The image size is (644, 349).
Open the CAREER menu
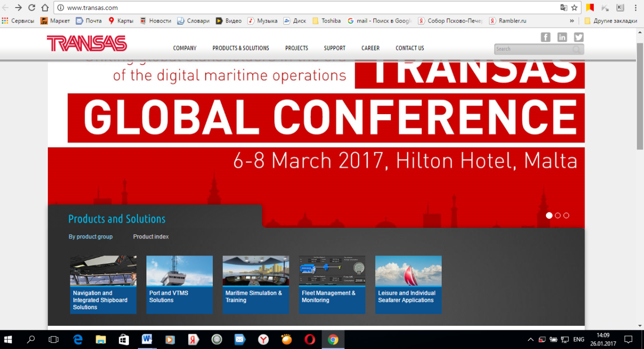(370, 48)
